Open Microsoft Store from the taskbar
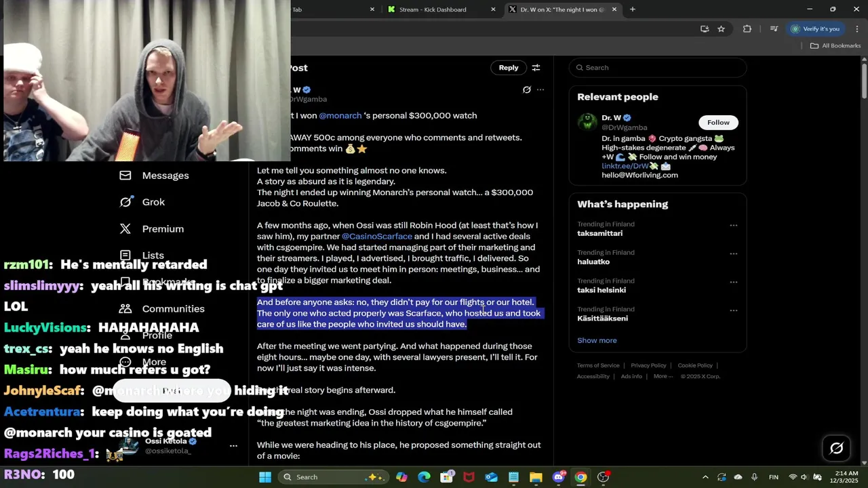This screenshot has height=488, width=868. click(446, 477)
